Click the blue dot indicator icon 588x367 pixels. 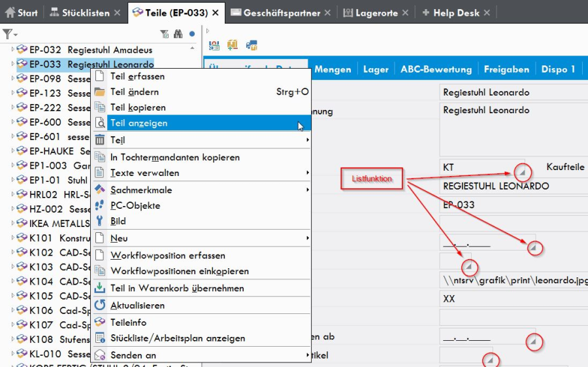[192, 34]
